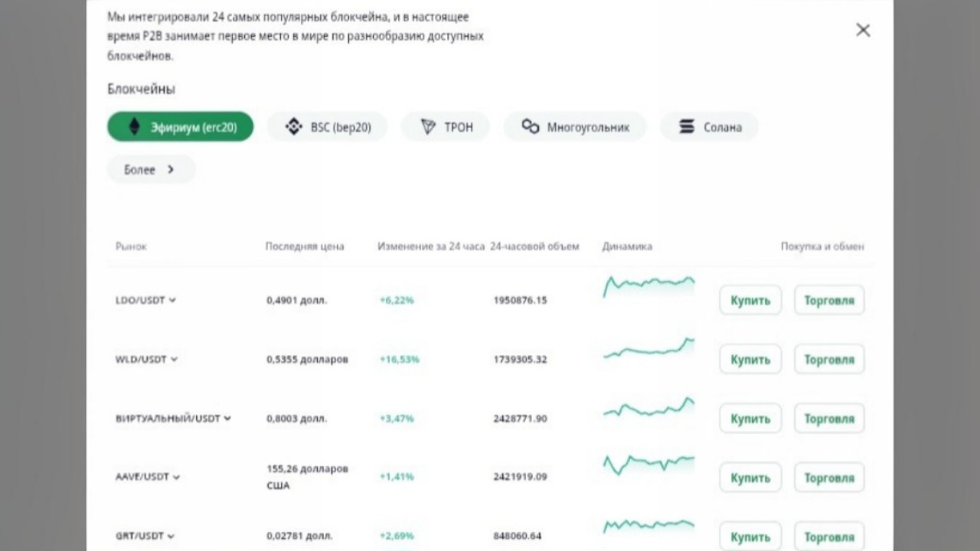The width and height of the screenshot is (980, 551).
Task: Click Купить in the GRT/USDT row
Action: (x=750, y=536)
